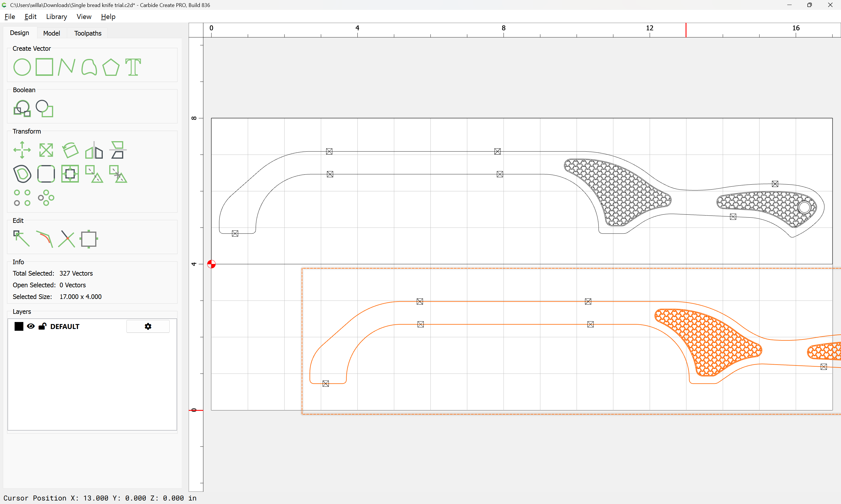Switch to the Toolpaths tab
The image size is (841, 504).
tap(88, 33)
